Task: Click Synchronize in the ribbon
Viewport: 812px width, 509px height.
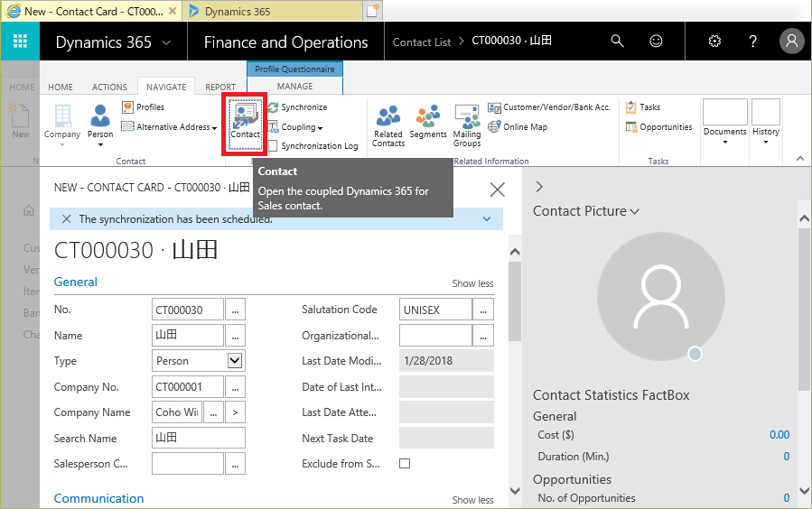Action: coord(297,107)
